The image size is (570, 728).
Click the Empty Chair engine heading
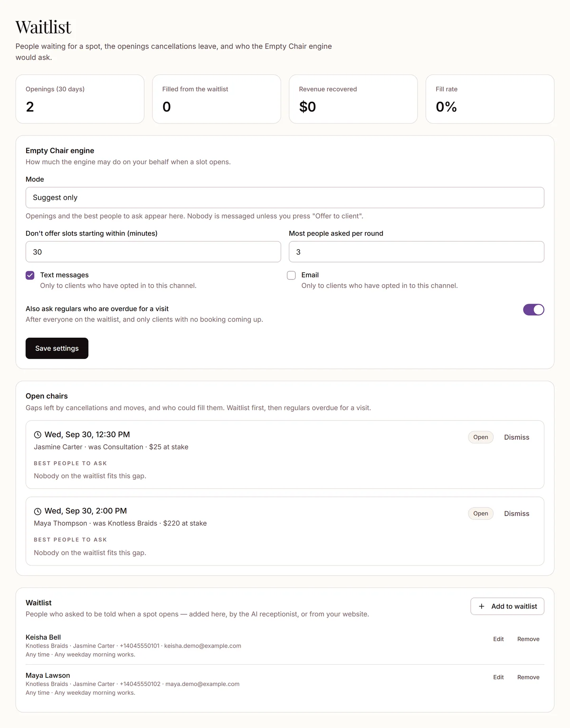click(x=60, y=150)
